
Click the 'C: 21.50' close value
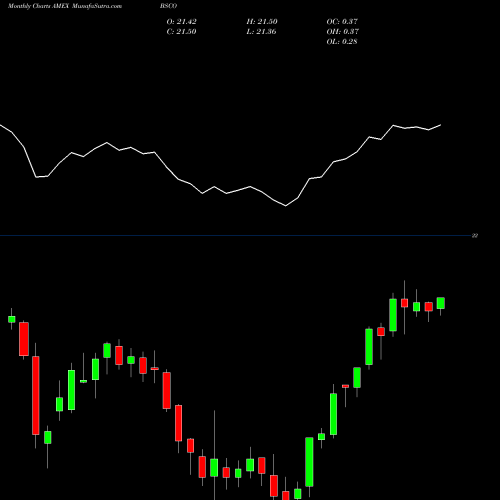(181, 32)
